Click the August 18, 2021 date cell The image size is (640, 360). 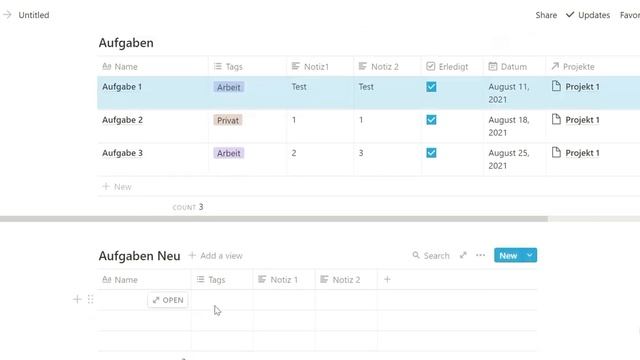click(x=515, y=126)
